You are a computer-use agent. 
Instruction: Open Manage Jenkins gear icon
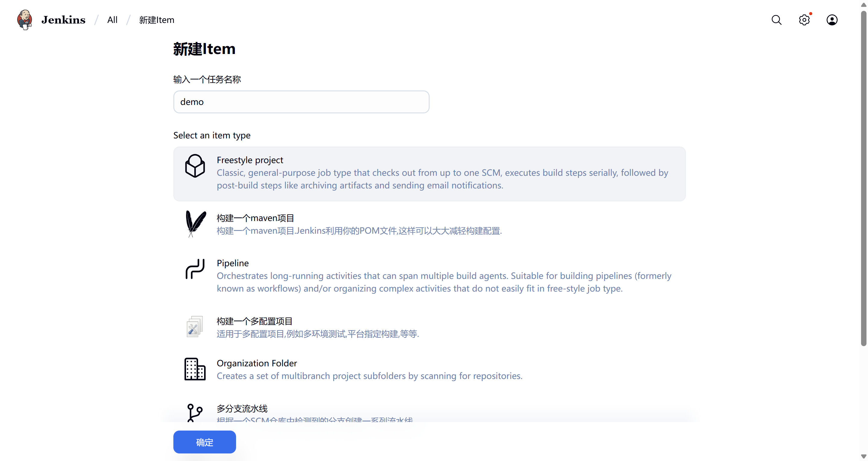pos(804,20)
